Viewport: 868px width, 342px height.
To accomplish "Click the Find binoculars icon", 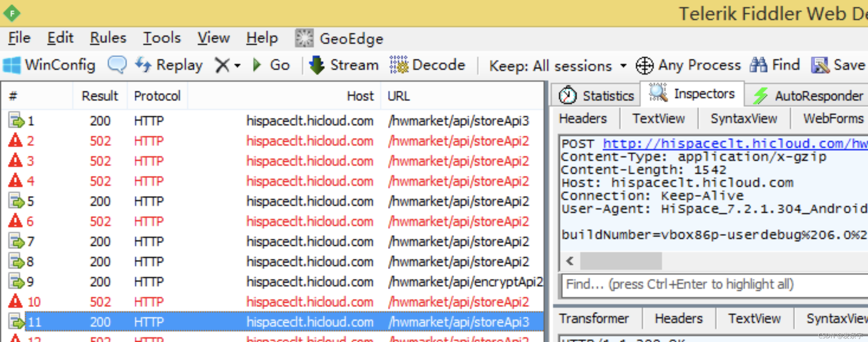I will tap(758, 65).
